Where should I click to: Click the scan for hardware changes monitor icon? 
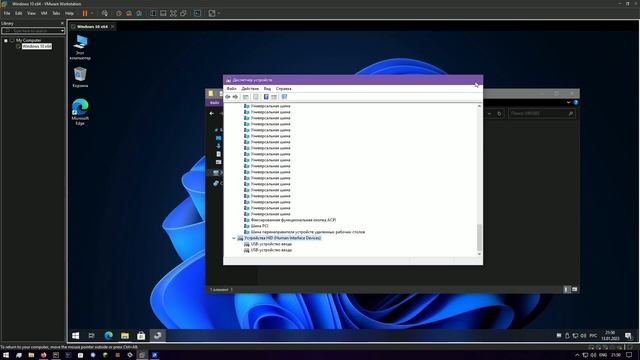click(x=284, y=97)
